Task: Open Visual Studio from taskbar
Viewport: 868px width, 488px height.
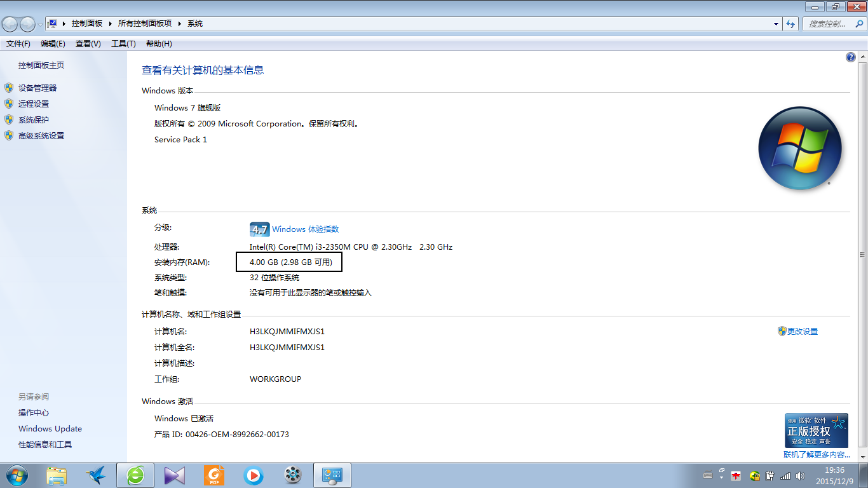Action: [x=174, y=475]
